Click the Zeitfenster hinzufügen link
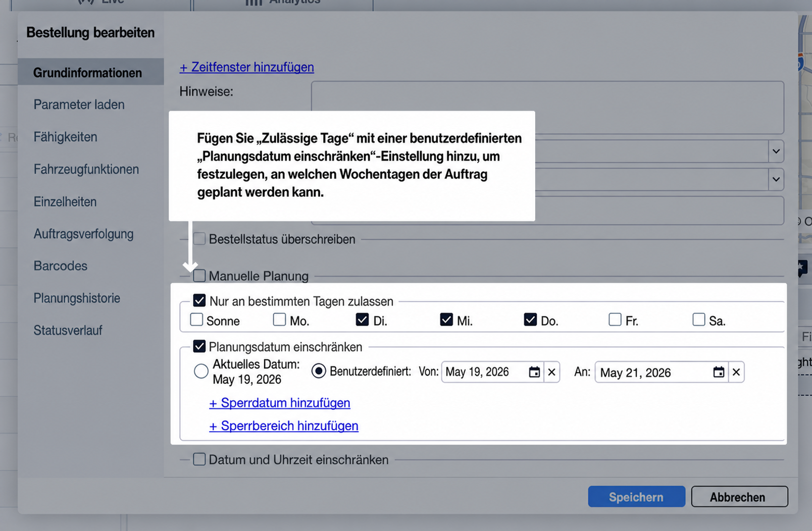 (x=247, y=67)
